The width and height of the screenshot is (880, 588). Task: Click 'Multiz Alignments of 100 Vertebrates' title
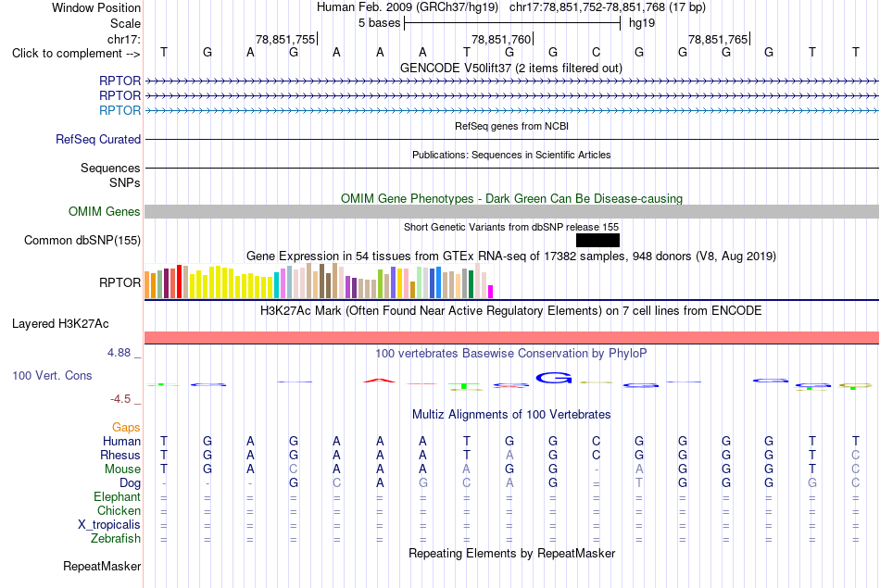tap(511, 415)
